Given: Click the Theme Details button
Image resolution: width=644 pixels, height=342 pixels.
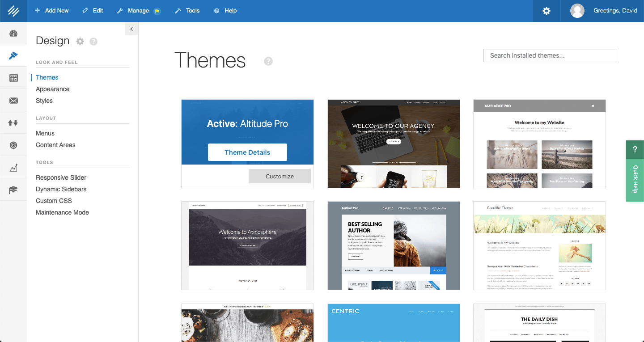Looking at the screenshot, I should 247,152.
